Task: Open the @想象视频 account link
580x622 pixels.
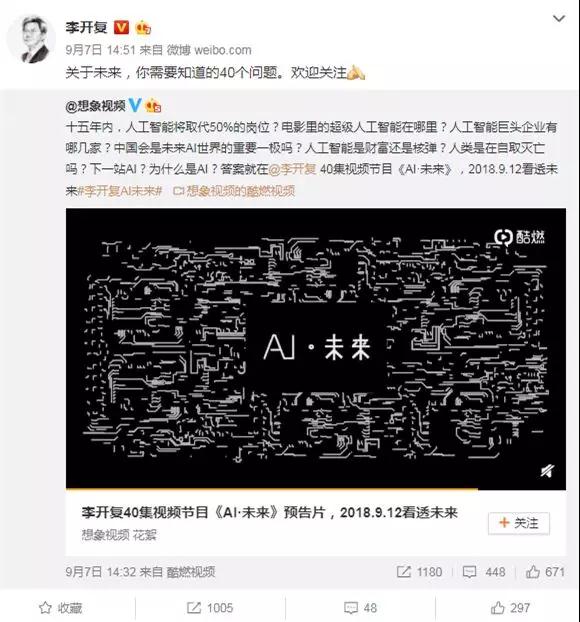Action: tap(96, 106)
